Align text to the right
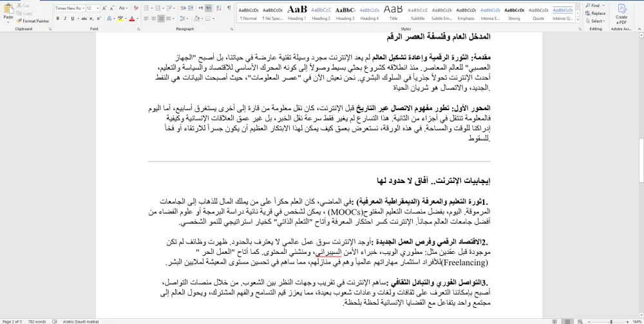 point(161,19)
